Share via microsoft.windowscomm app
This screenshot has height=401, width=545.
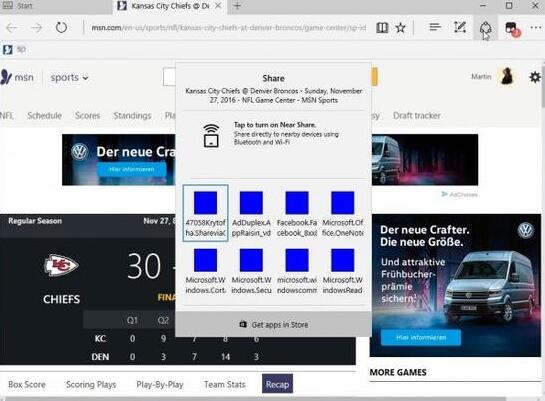(297, 271)
